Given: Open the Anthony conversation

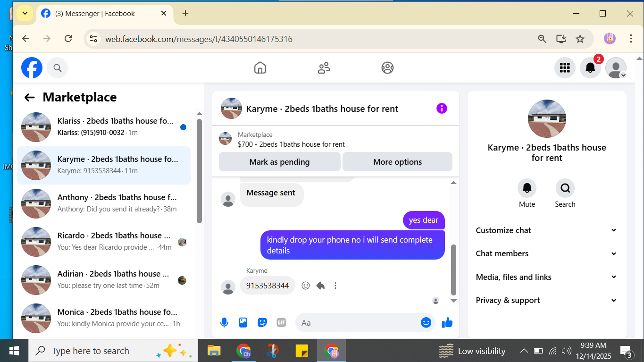Looking at the screenshot, I should tap(104, 203).
